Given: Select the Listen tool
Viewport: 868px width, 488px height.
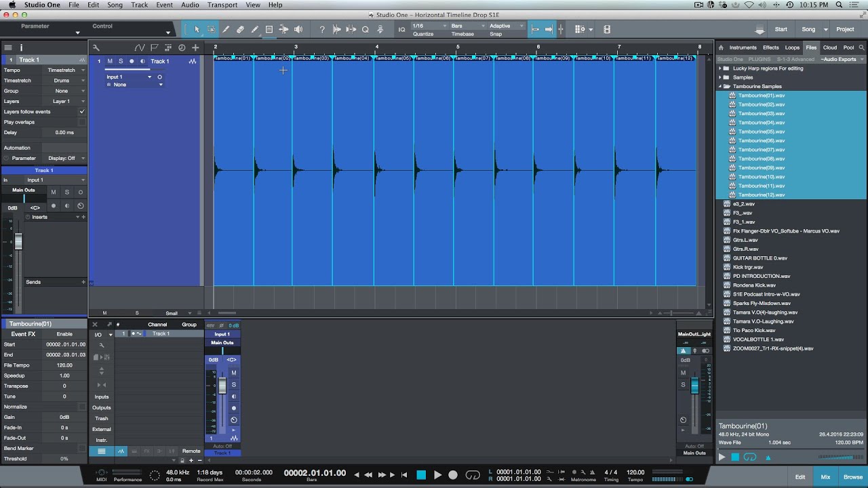Looking at the screenshot, I should click(298, 29).
